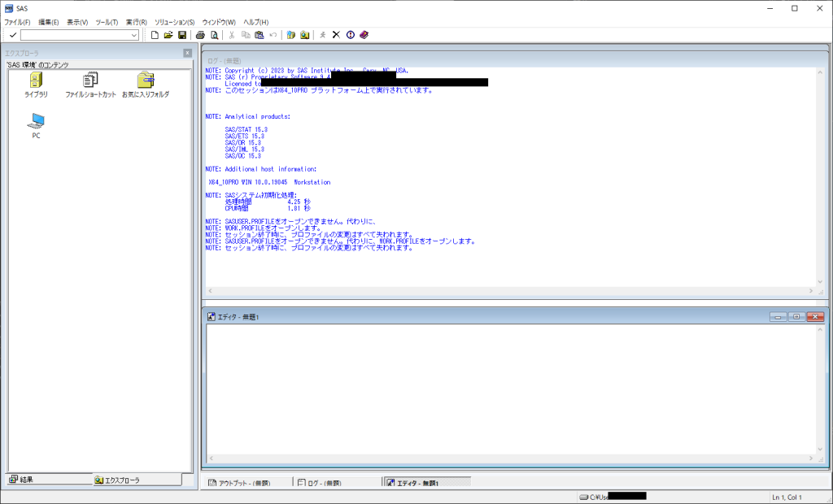Switch to the エクスプローラ bottom tab
Viewport: 833px width, 504px height.
point(137,480)
